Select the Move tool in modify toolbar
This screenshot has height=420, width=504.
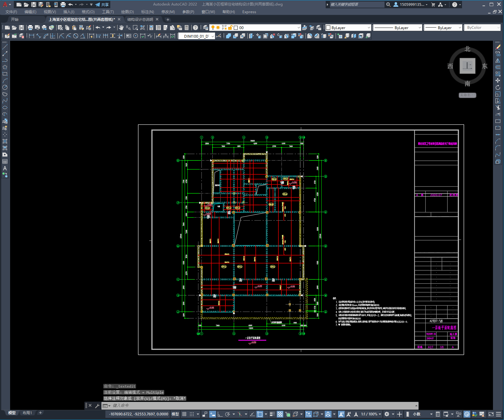point(498,81)
